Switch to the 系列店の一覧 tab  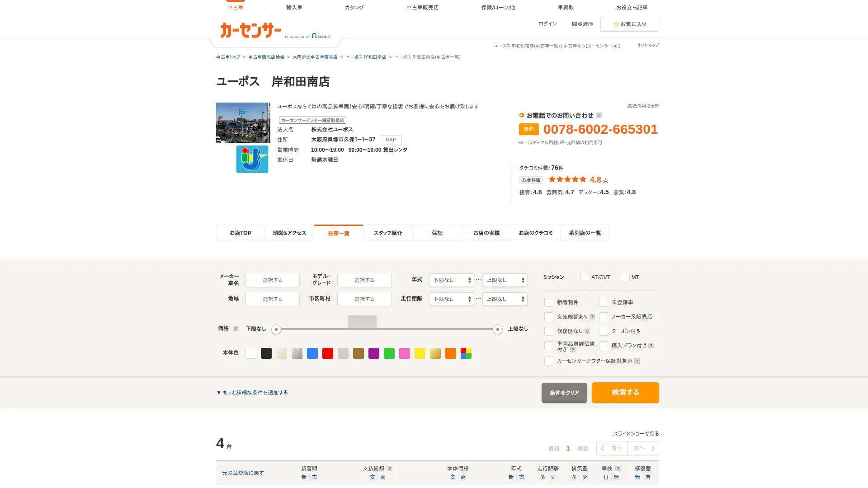(x=585, y=233)
